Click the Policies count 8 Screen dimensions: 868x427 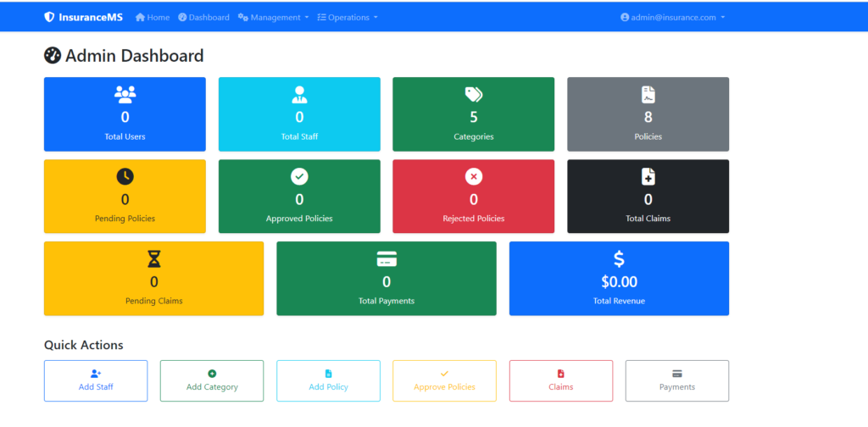(x=648, y=117)
